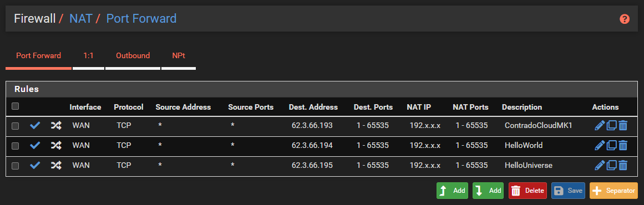This screenshot has height=205, width=644.
Task: Open the 1:1 NAT tab
Action: pos(88,56)
